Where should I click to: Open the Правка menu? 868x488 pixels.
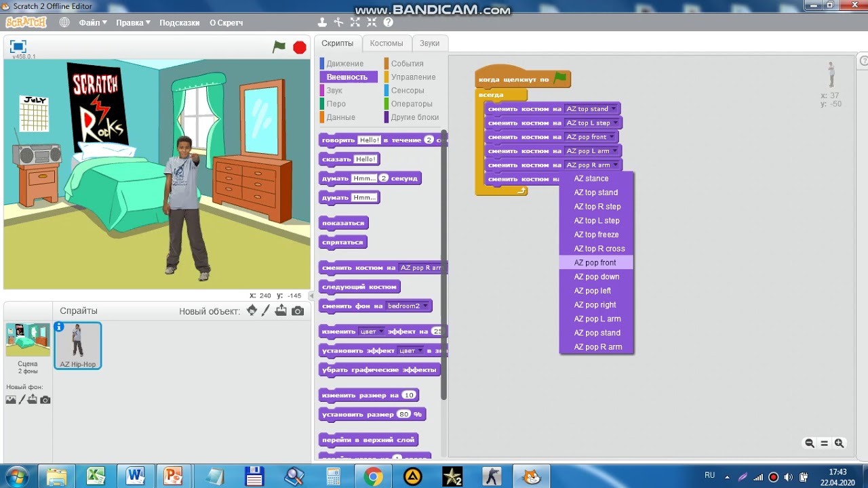click(133, 22)
